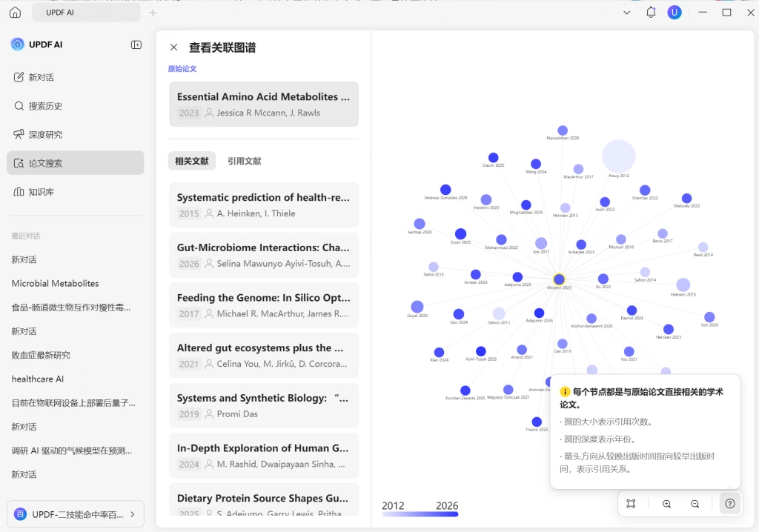
Task: Add a new tab with plus icon
Action: coord(153,13)
